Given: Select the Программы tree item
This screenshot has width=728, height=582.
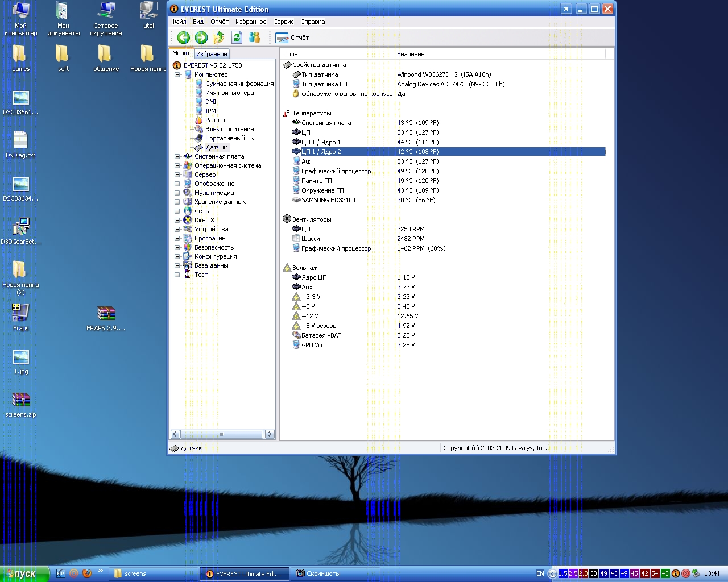Looking at the screenshot, I should click(210, 238).
